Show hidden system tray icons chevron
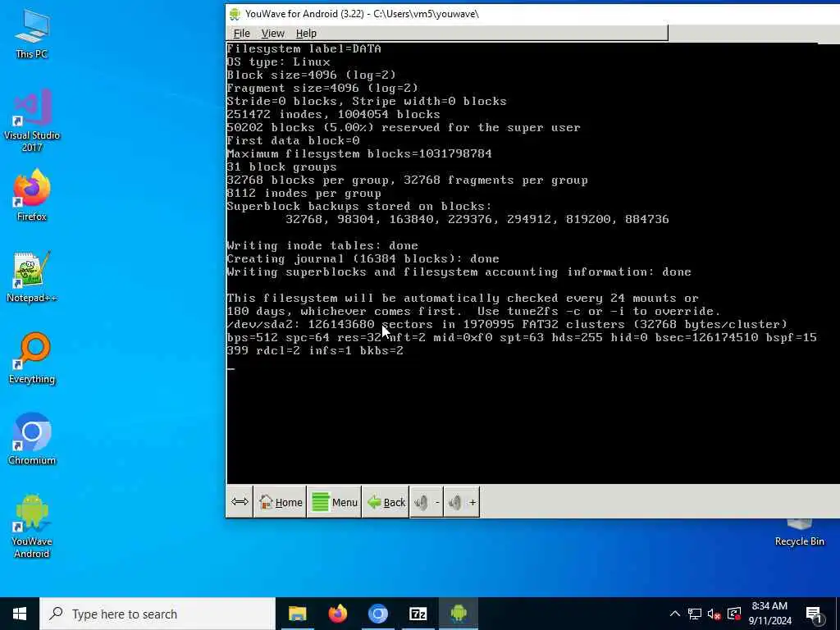 pyautogui.click(x=675, y=614)
